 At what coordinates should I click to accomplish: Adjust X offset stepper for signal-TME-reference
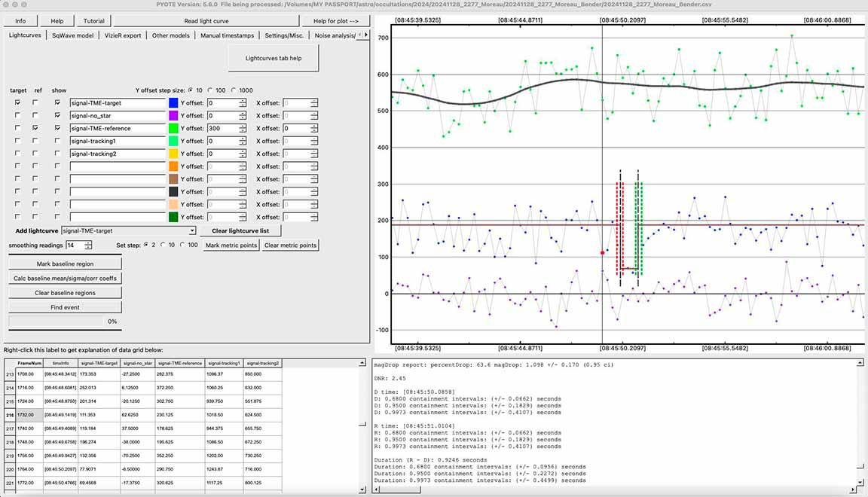click(314, 129)
